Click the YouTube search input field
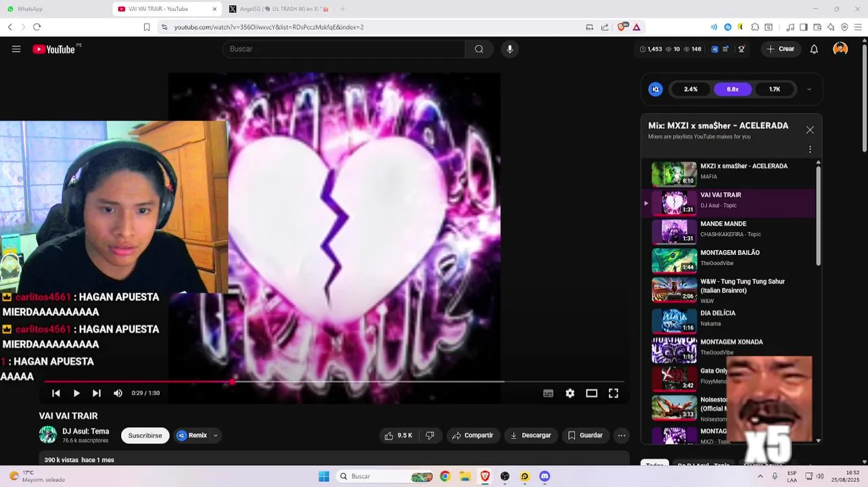The image size is (868, 487). [x=344, y=49]
